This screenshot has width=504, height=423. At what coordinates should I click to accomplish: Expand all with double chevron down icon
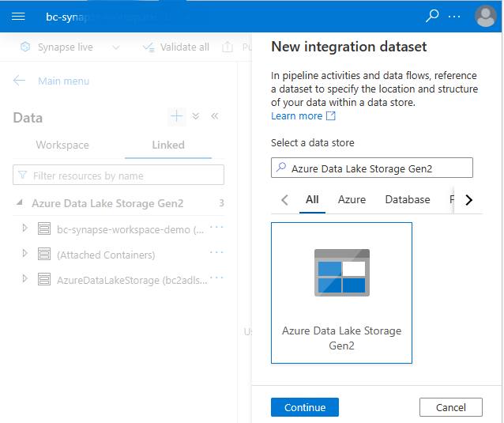[x=196, y=116]
